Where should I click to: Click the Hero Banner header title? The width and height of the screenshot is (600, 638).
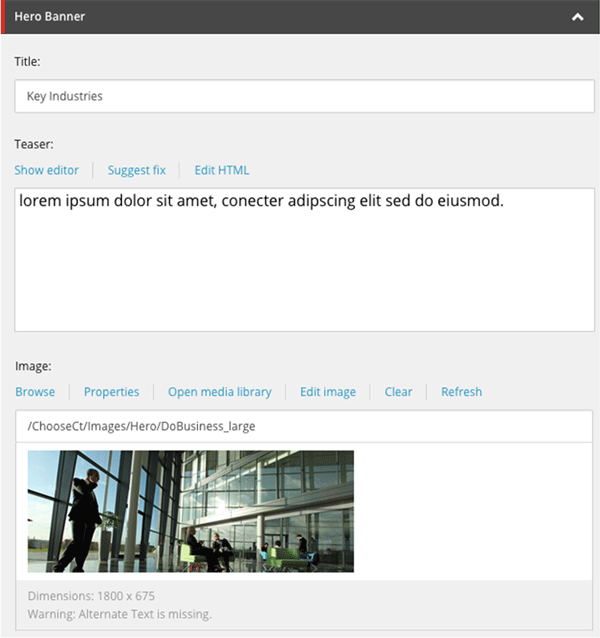click(x=50, y=17)
